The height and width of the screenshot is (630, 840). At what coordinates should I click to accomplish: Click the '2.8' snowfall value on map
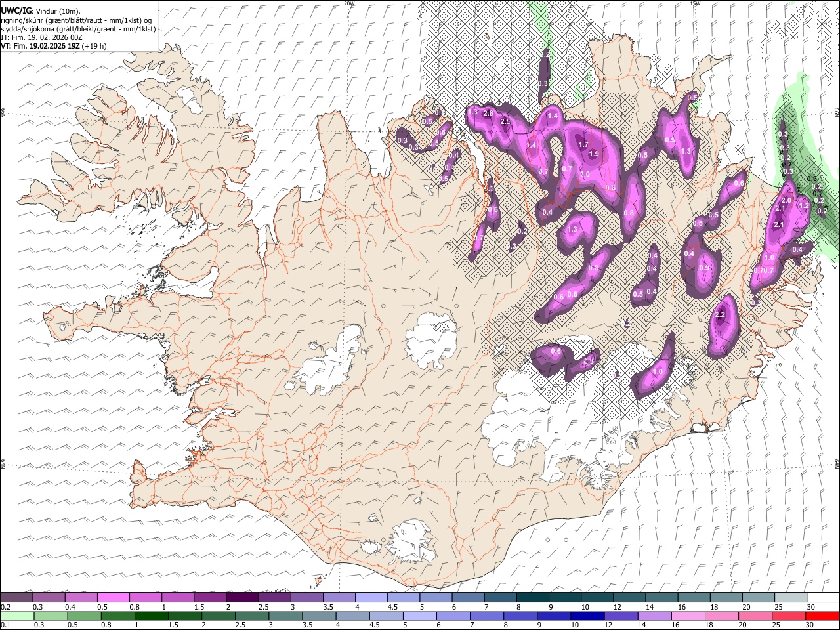point(488,113)
